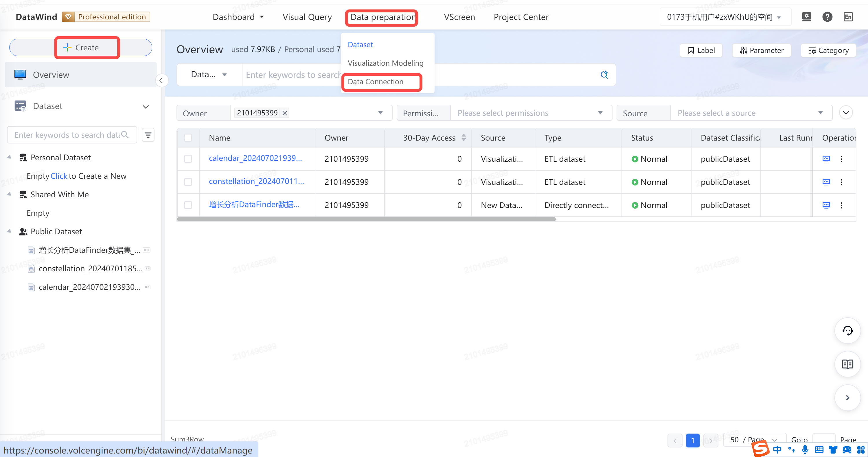868x457 pixels.
Task: Select calendar_20240702193930... in Public Dataset tree
Action: [89, 287]
